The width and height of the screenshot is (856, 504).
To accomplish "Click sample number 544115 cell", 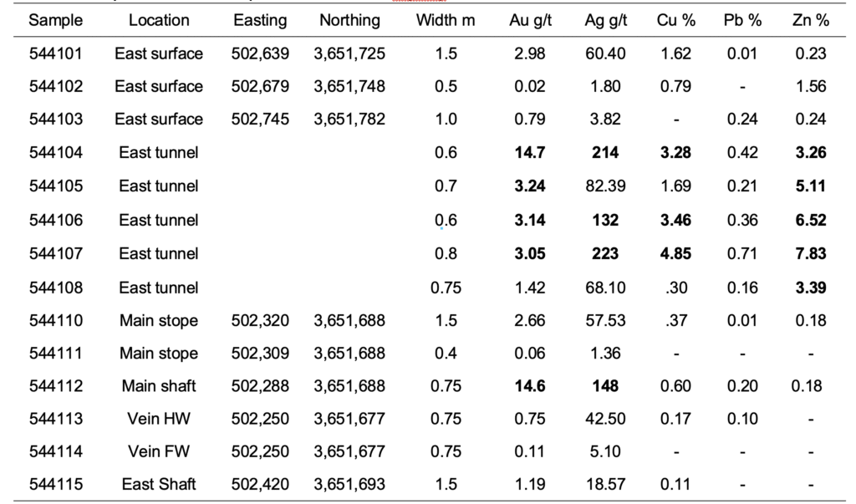I will 55,485.
